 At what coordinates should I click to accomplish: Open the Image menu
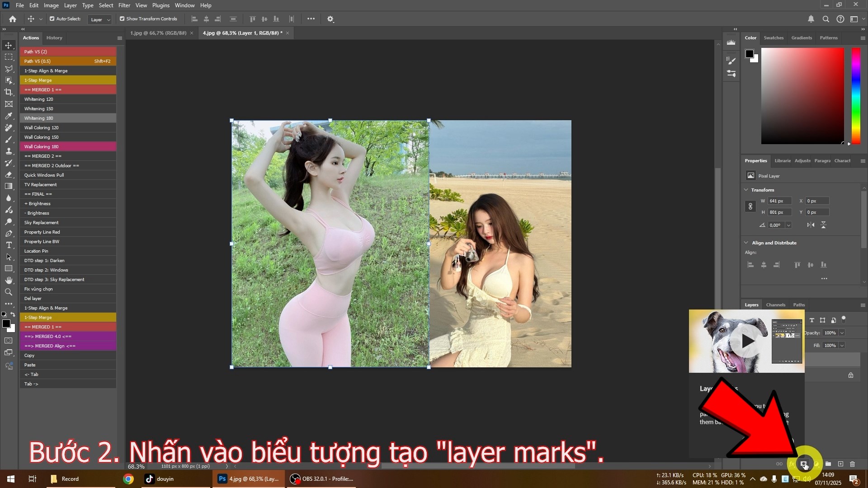point(51,5)
